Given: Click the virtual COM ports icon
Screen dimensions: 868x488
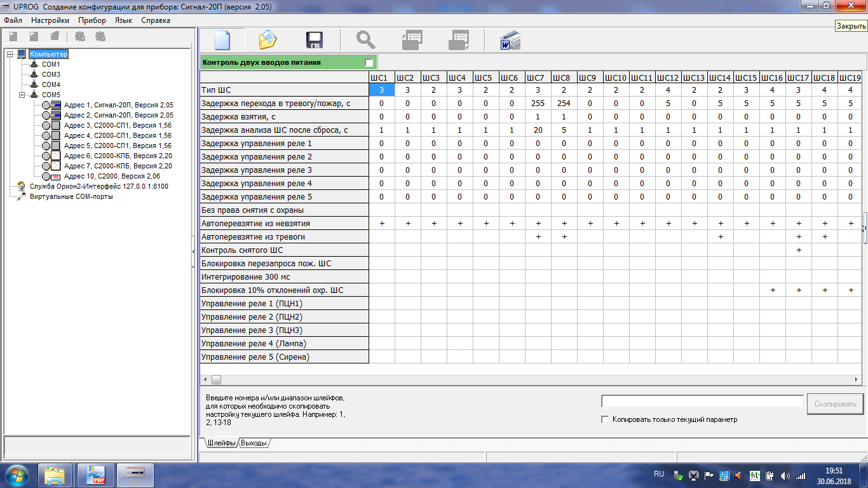Looking at the screenshot, I should click(x=21, y=196).
